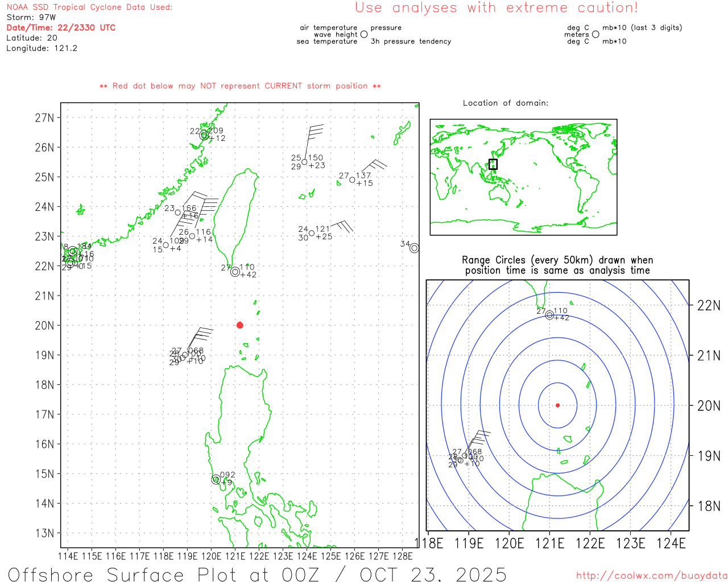Screen dimensions: 728x582
Task: Click the Offshore Surface Plot title
Action: (x=258, y=574)
